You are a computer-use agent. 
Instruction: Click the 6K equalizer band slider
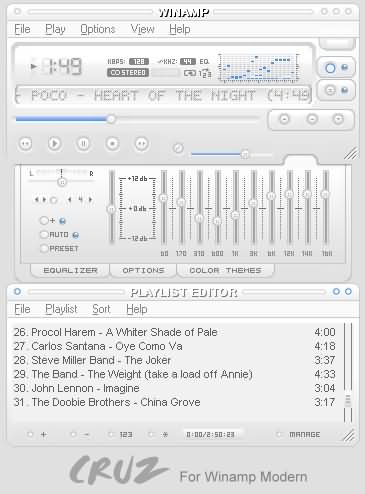point(272,196)
